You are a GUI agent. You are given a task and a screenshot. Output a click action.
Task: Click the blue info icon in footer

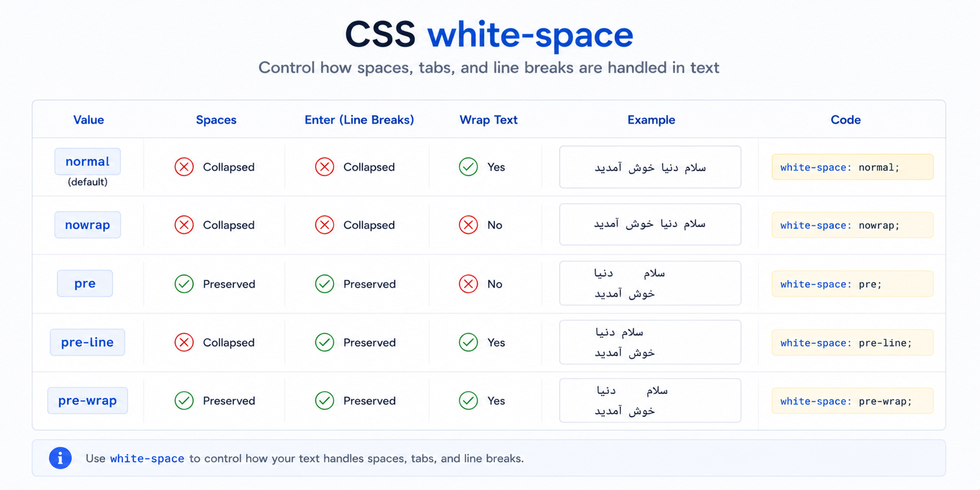click(60, 458)
